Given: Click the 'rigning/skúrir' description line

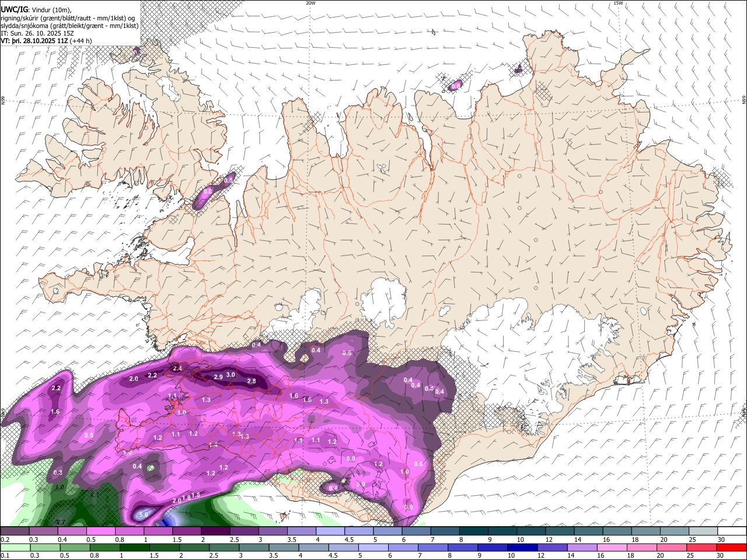Looking at the screenshot, I should (68, 17).
